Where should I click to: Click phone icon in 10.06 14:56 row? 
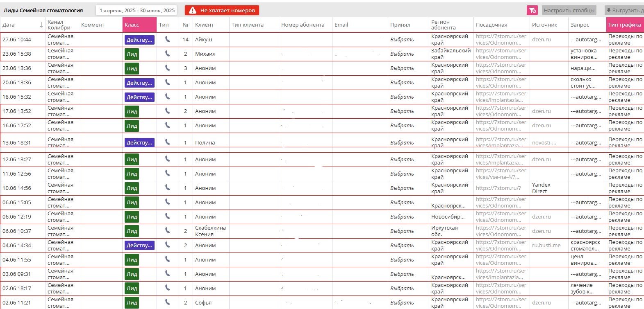click(x=167, y=188)
